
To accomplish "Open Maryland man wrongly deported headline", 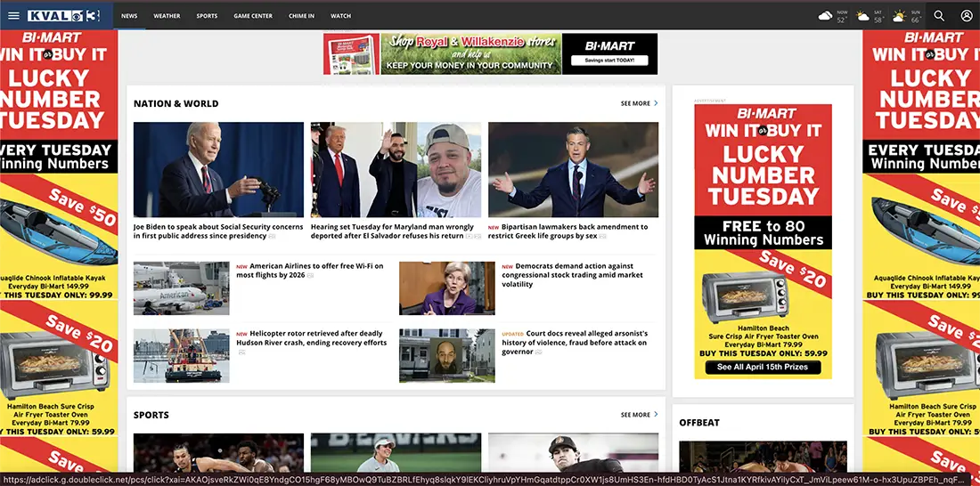I will pyautogui.click(x=396, y=231).
